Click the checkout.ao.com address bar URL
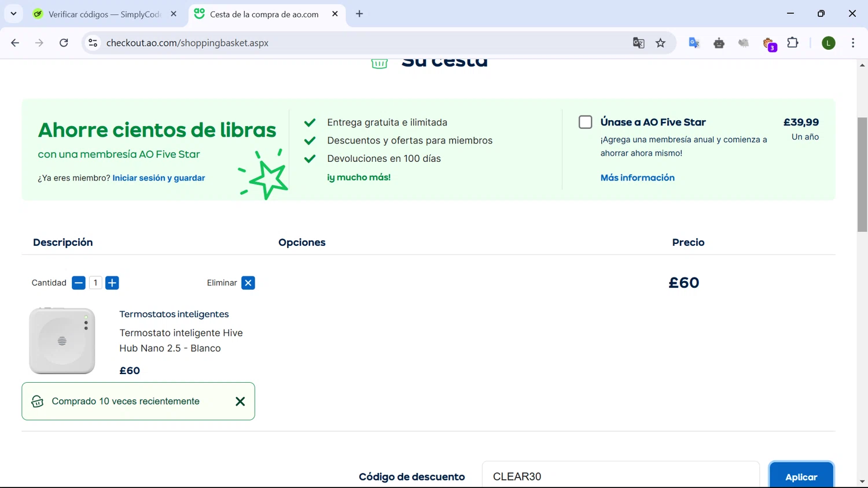This screenshot has height=488, width=868. (187, 43)
